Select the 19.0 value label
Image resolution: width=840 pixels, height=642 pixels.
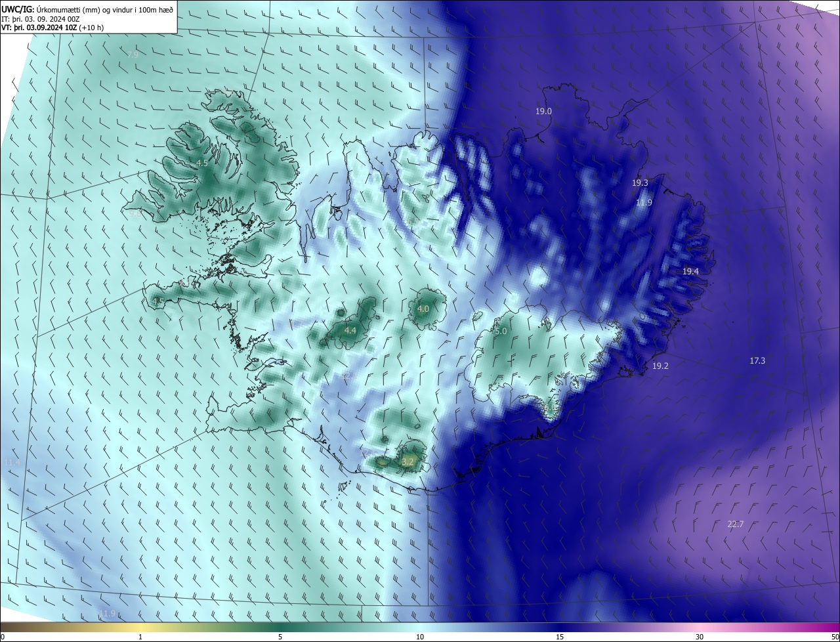click(x=543, y=112)
